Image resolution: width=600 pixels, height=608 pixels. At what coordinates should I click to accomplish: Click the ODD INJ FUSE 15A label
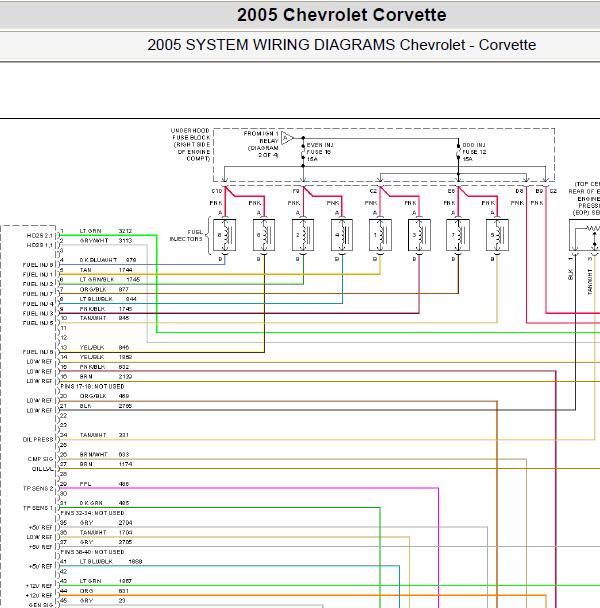(474, 152)
